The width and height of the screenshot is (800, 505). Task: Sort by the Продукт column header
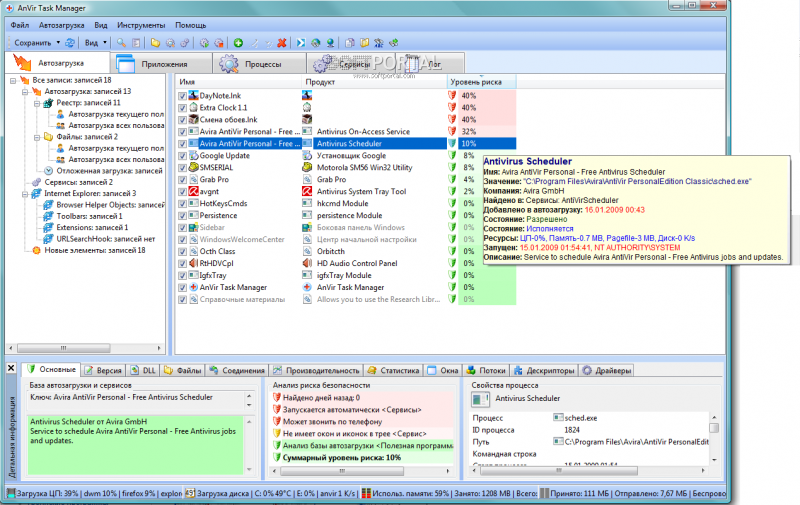click(374, 82)
